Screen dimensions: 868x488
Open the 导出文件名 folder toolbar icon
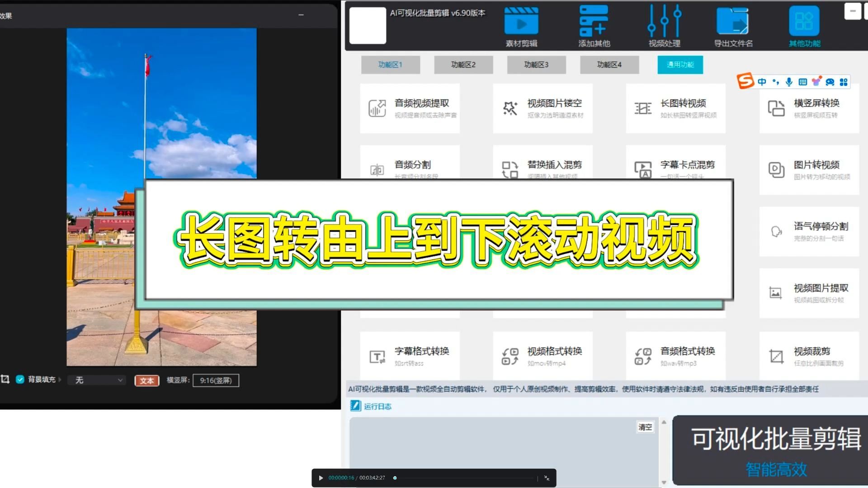tap(732, 21)
